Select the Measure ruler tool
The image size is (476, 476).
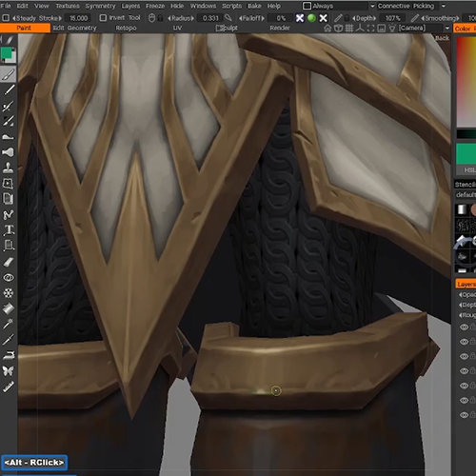pos(9,387)
